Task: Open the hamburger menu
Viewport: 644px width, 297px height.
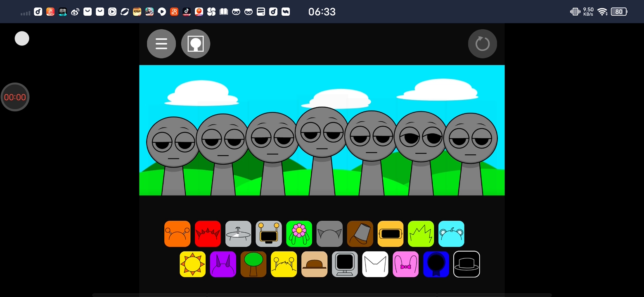Action: [x=161, y=44]
